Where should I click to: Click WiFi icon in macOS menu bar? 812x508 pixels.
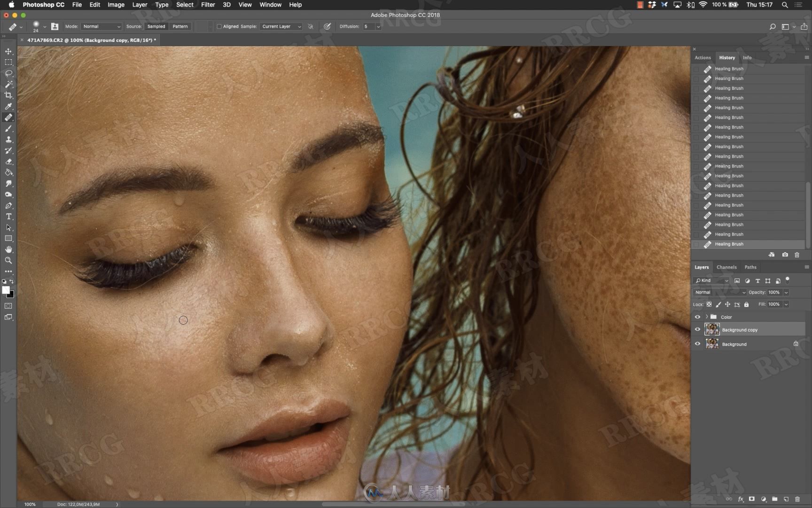[x=703, y=5]
